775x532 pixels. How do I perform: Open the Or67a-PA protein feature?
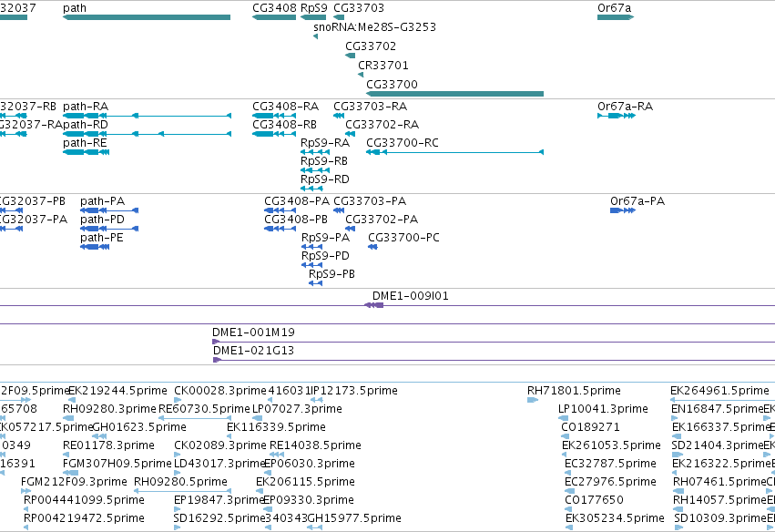coord(623,210)
